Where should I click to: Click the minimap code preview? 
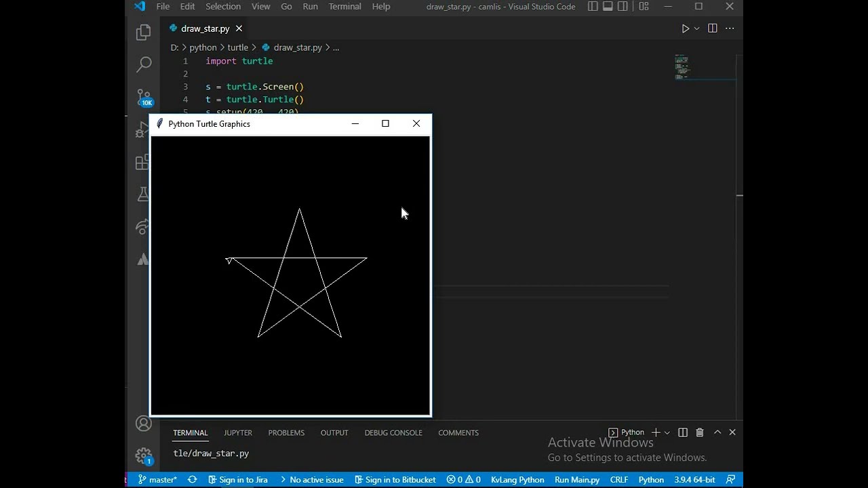click(x=682, y=67)
